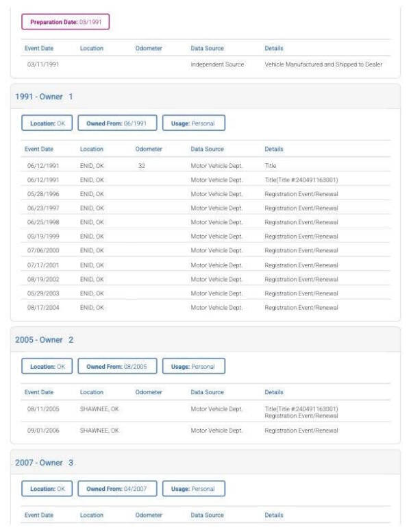Image resolution: width=411 pixels, height=532 pixels.
Task: Click Vehicle Manufactured and Shipped to Dealer detail
Action: point(323,64)
